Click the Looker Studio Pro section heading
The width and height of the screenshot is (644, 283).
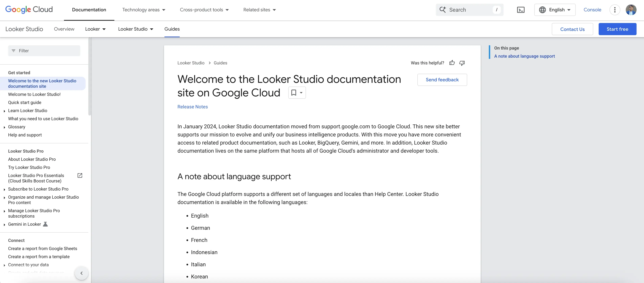(x=26, y=151)
